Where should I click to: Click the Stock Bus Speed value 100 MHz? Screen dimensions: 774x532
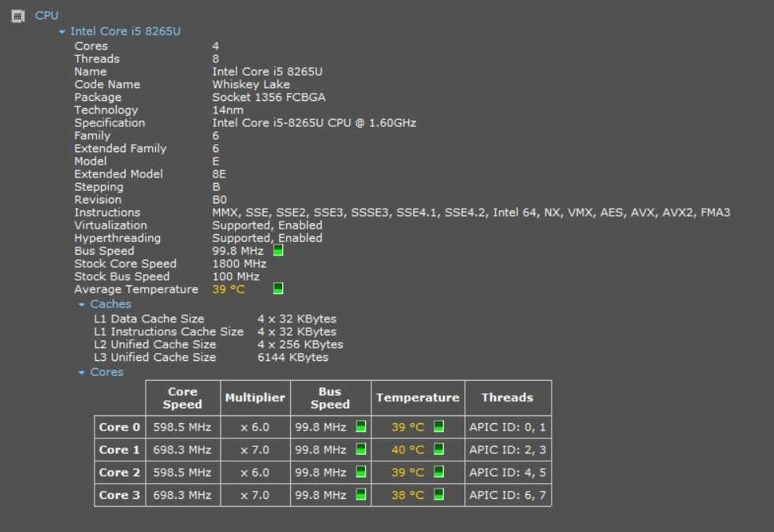pyautogui.click(x=236, y=277)
